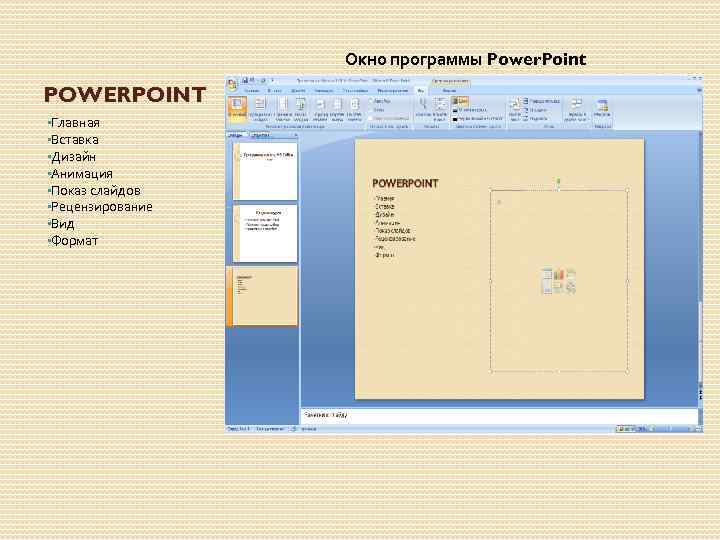Click the status bar view shortcut buttons
This screenshot has height=540, width=720.
pyautogui.click(x=626, y=428)
